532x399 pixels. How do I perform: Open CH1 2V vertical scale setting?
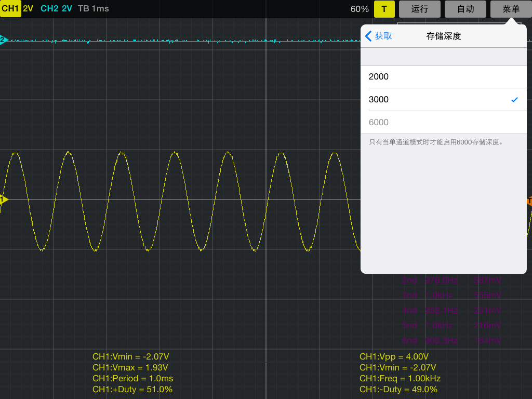[28, 9]
